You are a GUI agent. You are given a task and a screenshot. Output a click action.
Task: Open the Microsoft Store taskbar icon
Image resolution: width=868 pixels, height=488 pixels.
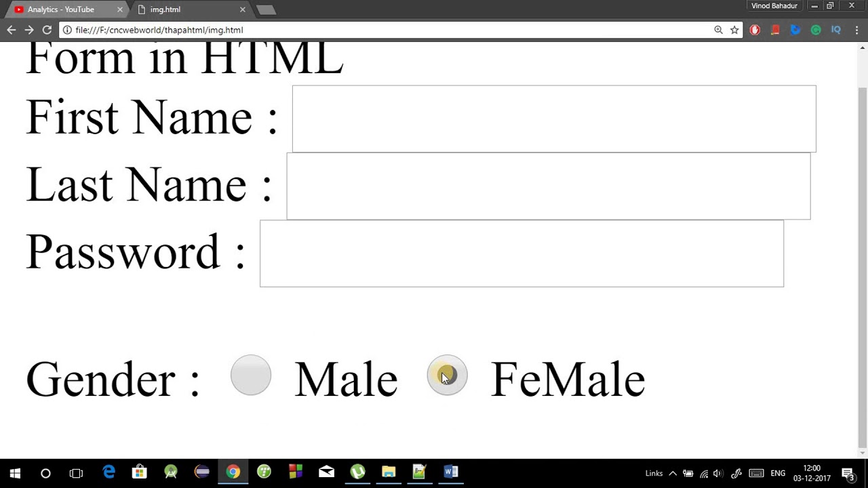point(139,472)
